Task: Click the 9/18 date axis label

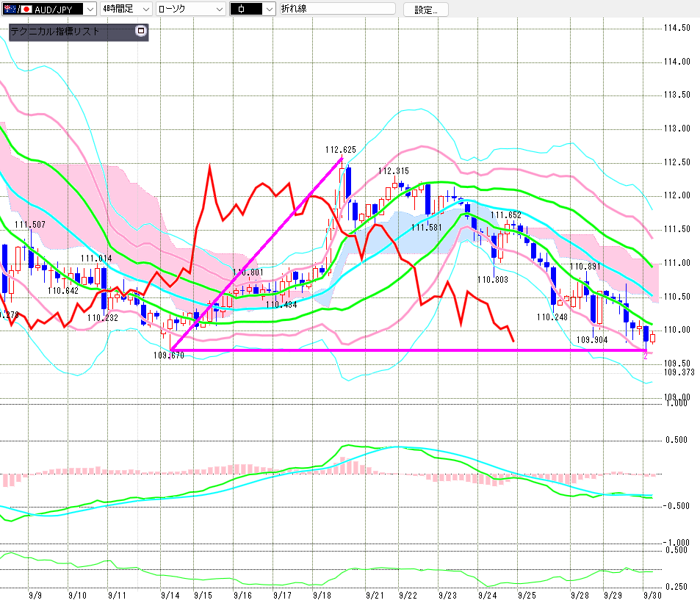Action: click(322, 595)
